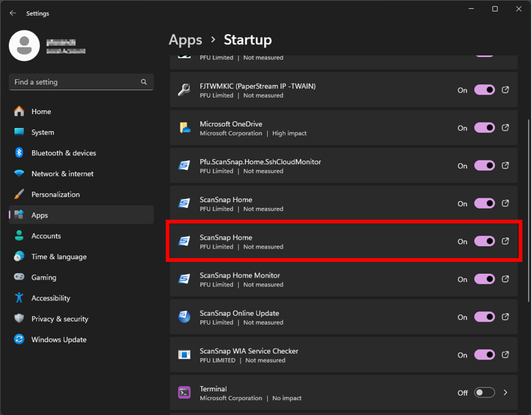Select the ScanSnap Home Monitor title text
Image resolution: width=532 pixels, height=415 pixels.
240,275
